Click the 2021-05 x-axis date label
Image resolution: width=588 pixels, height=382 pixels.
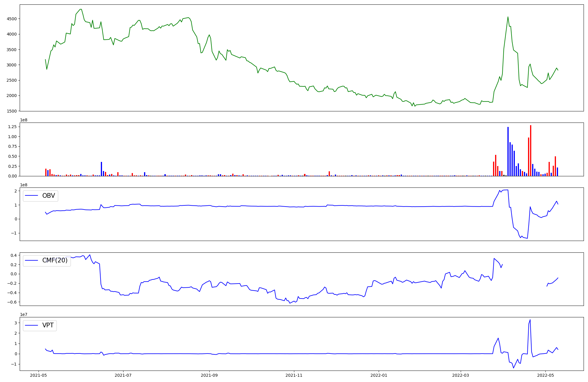38,375
